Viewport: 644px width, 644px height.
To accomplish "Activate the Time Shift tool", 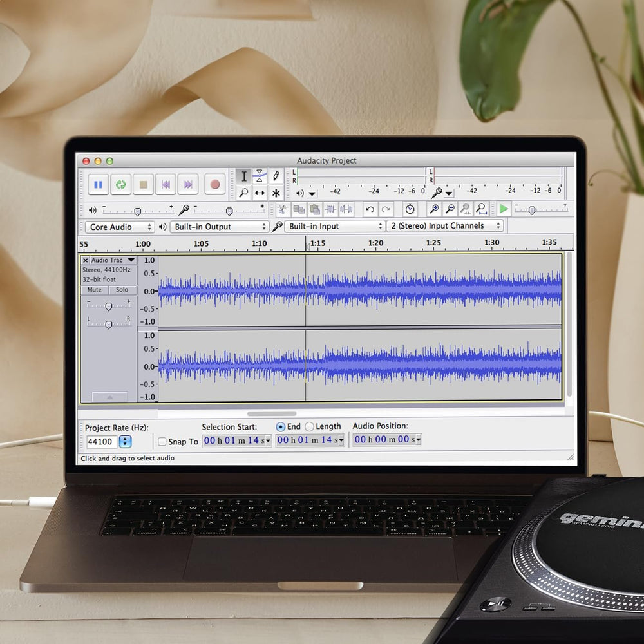I will 260,193.
